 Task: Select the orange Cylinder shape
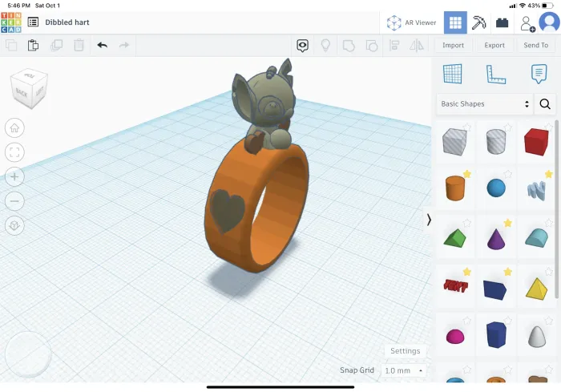pos(455,188)
